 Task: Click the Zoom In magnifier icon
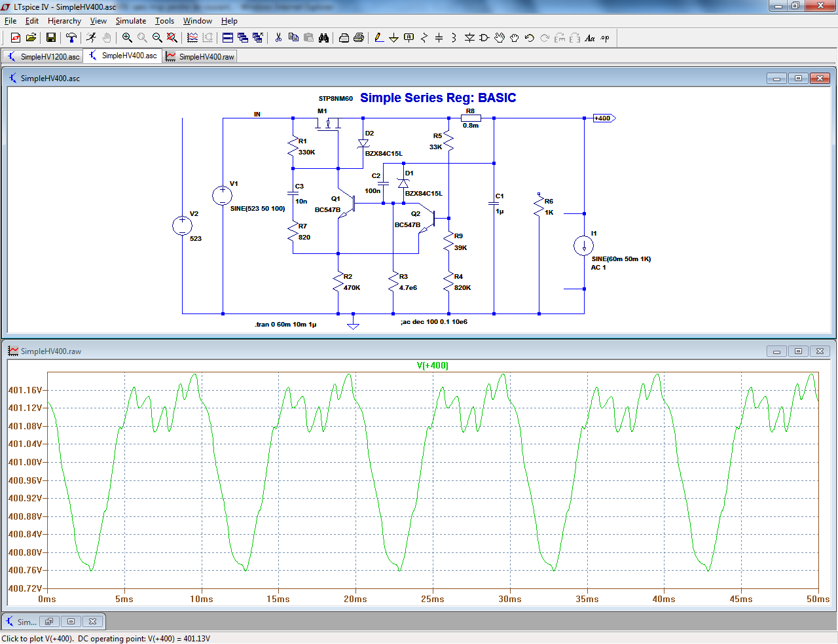tap(127, 38)
